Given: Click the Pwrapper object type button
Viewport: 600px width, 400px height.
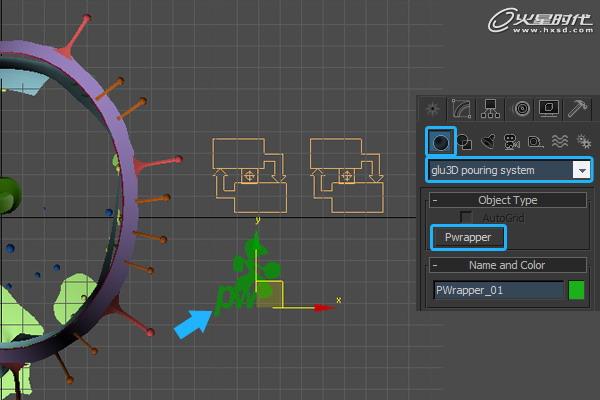Looking at the screenshot, I should [x=468, y=238].
